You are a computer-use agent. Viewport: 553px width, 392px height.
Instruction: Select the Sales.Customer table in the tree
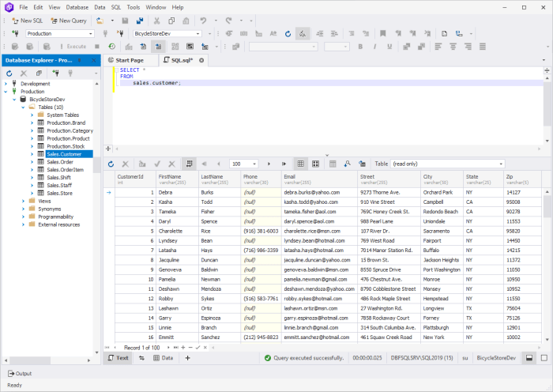point(64,154)
